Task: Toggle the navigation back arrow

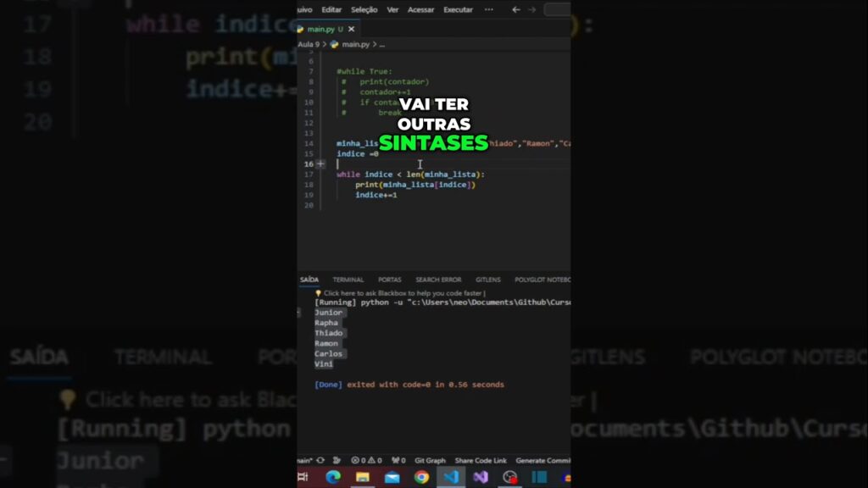Action: tap(517, 9)
